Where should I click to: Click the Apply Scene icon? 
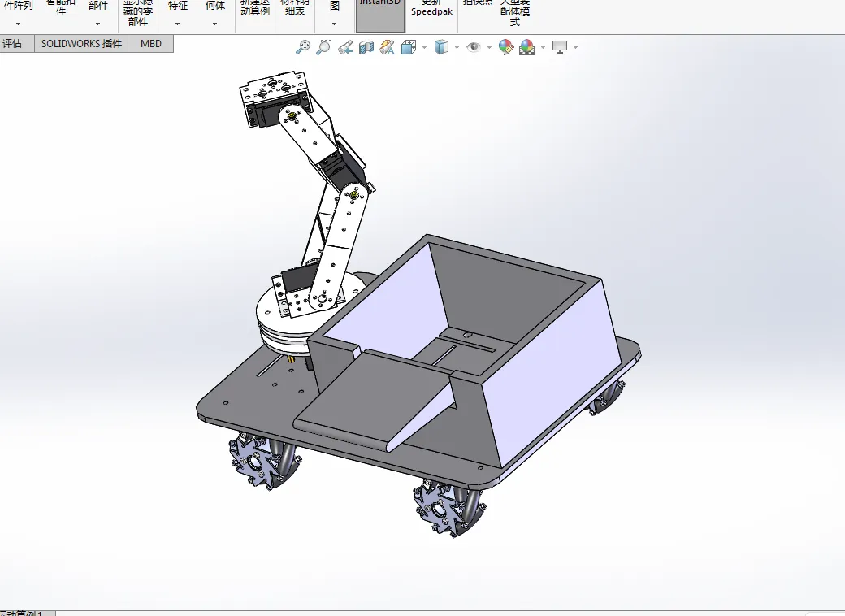click(527, 47)
